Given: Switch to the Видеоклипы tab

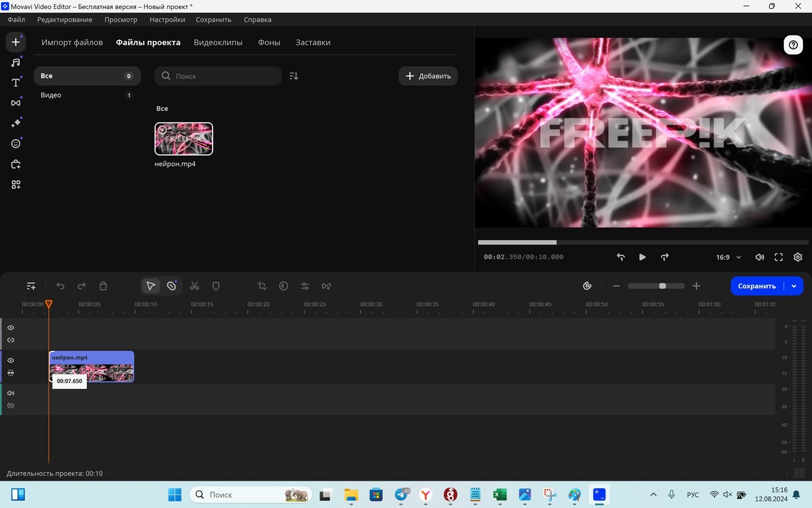Looking at the screenshot, I should click(218, 42).
